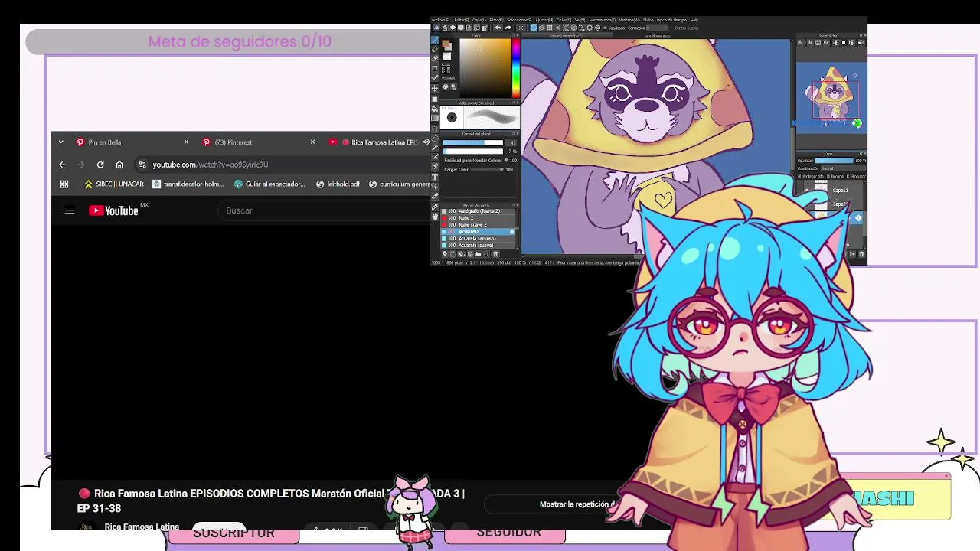
Task: Click the highlighted blue toolbar icon in Clip Studio
Action: tap(534, 28)
